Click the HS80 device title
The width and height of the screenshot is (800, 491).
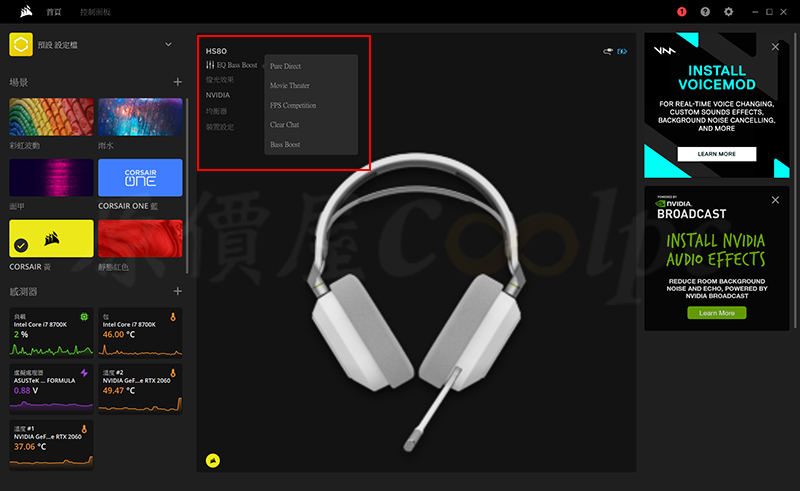click(216, 51)
